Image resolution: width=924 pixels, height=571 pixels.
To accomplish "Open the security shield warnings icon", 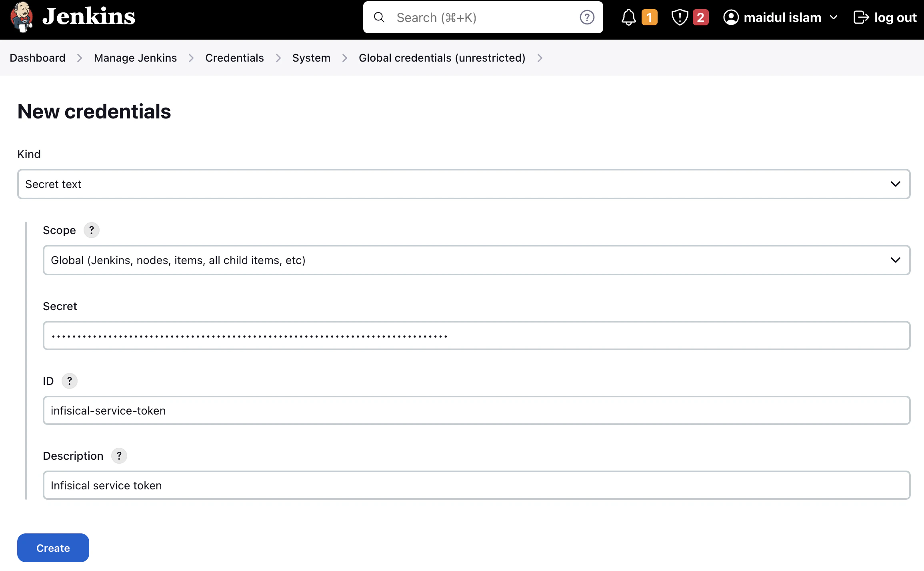I will (x=680, y=17).
